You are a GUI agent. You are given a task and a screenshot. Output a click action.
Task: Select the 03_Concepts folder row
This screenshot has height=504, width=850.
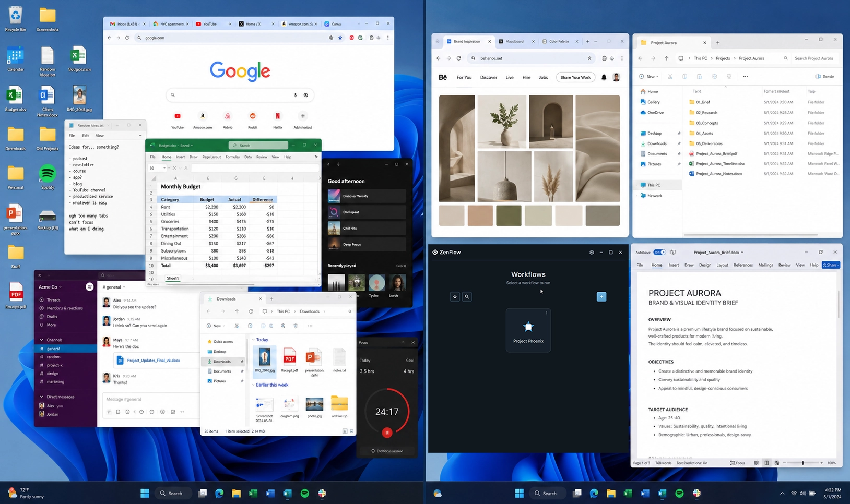[763, 123]
